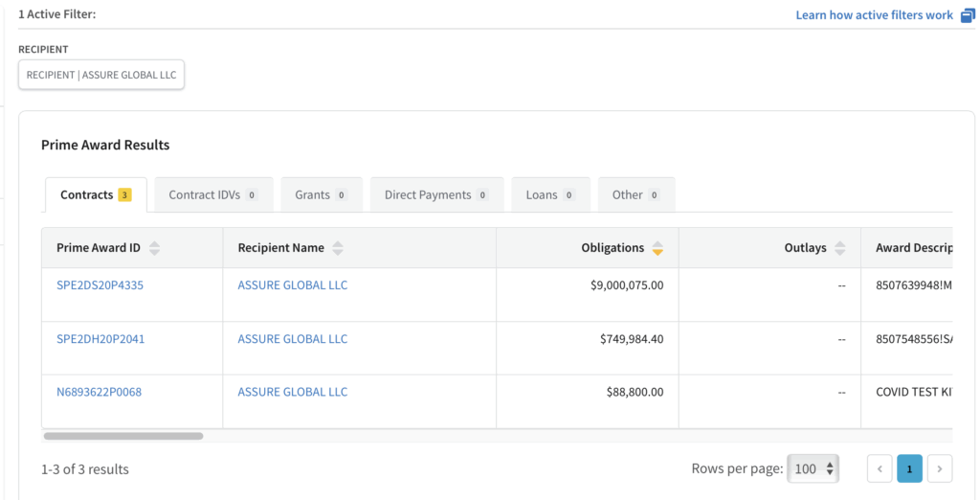The height and width of the screenshot is (500, 980).
Task: Click the 1-3 of 3 results text
Action: click(85, 469)
